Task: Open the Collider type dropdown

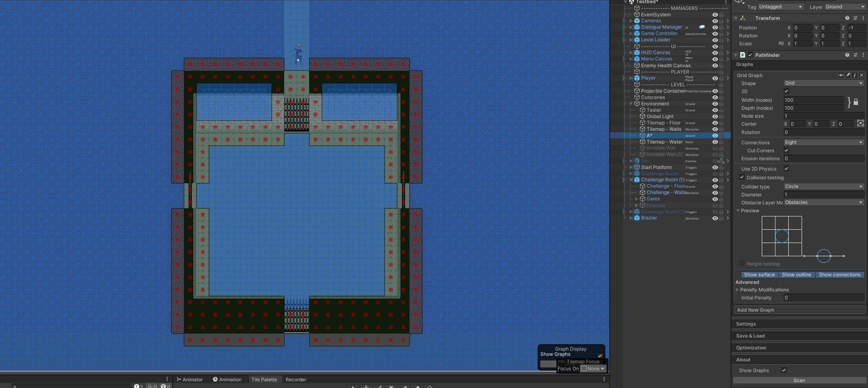Action: pos(823,187)
